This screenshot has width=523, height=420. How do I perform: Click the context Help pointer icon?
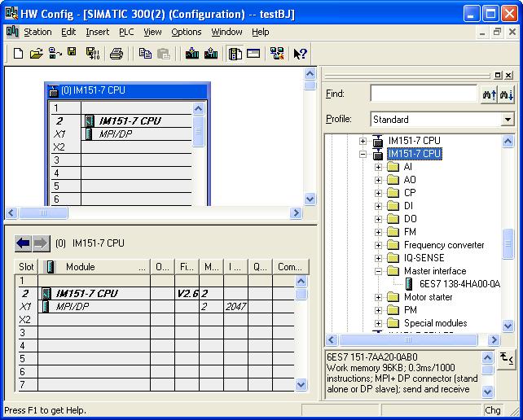pyautogui.click(x=300, y=54)
